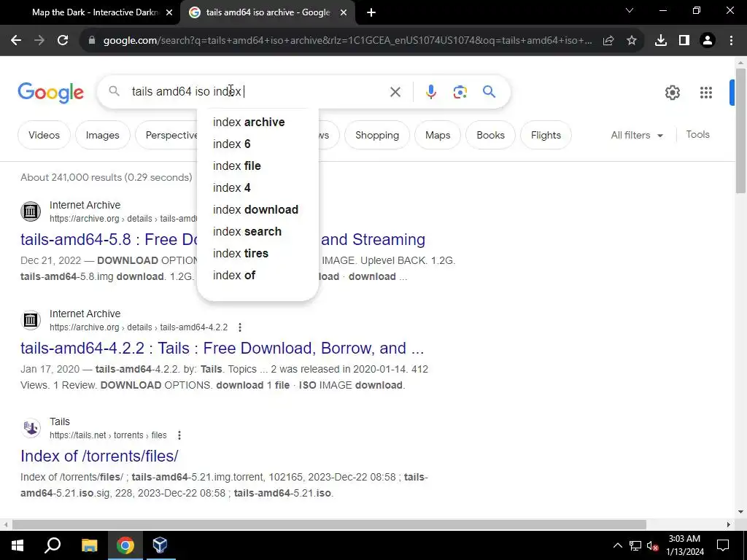Choose suggestion 'index tires'

pos(258,254)
